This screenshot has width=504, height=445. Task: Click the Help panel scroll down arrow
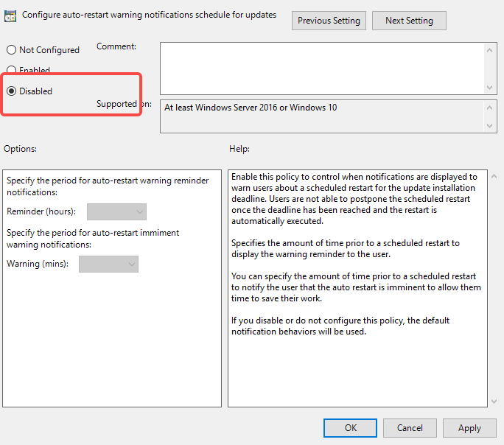click(494, 402)
